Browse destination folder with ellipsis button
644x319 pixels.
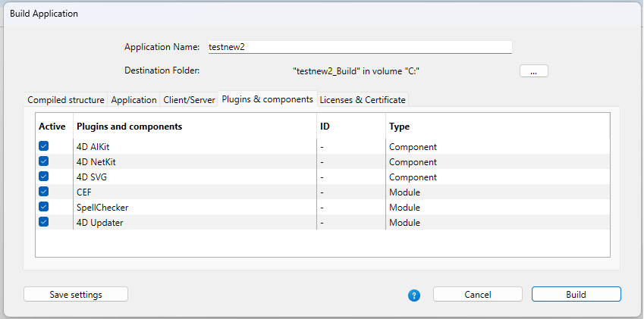[533, 71]
